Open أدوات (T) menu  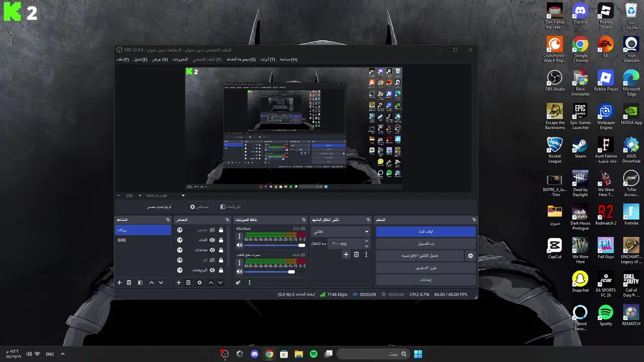tap(268, 59)
